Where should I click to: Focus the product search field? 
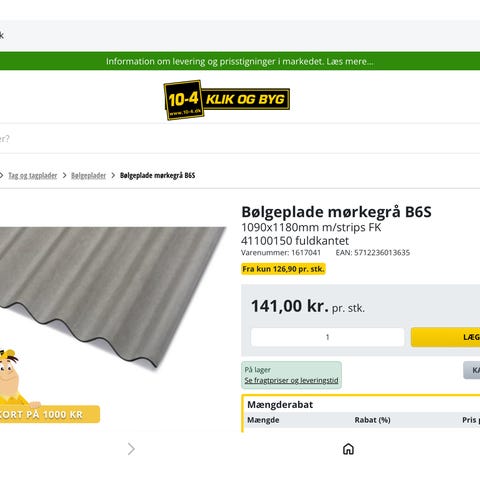[240, 138]
